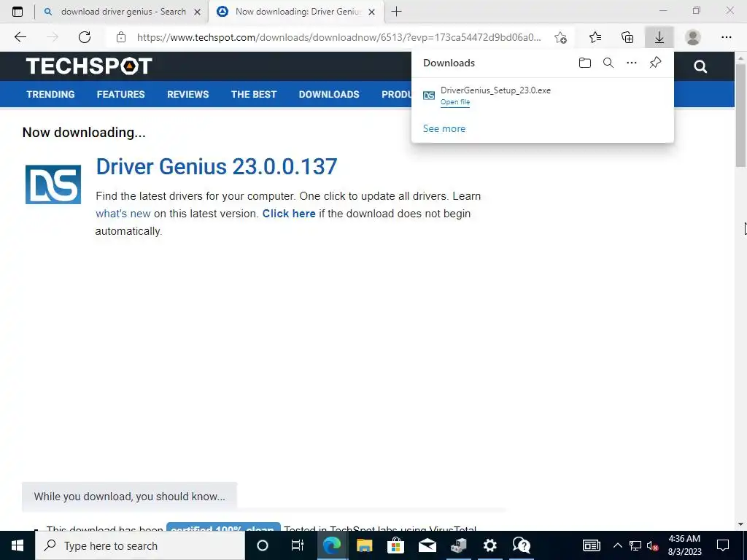Show hidden system tray icons

[x=617, y=545]
